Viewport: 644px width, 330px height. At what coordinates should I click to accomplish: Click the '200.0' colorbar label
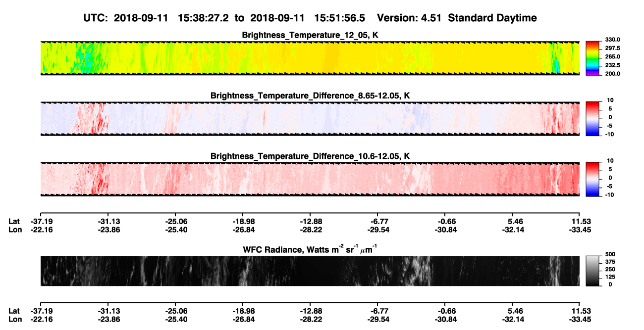[613, 73]
